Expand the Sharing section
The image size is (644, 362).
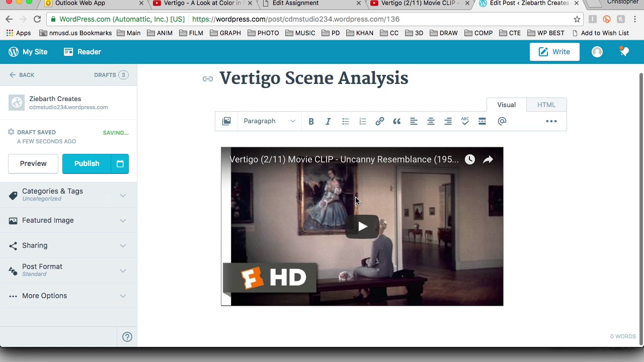[68, 245]
